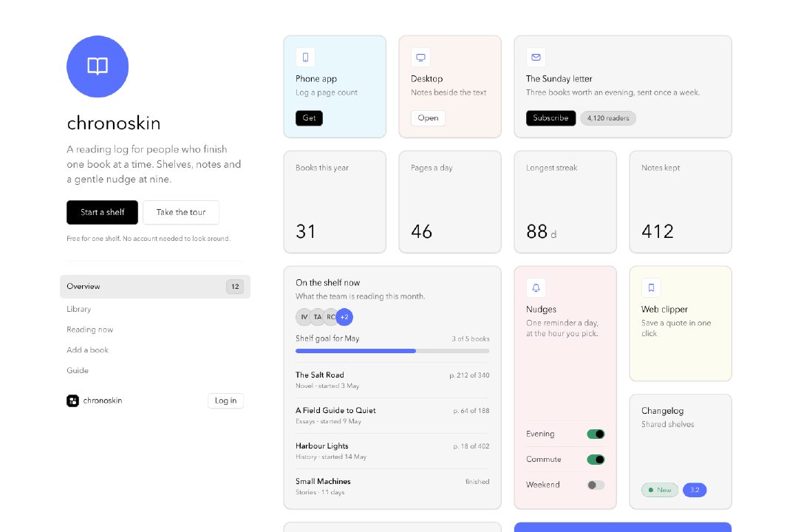This screenshot has width=798, height=532.
Task: Click the bookmark icon on Web clipper card
Action: coord(651,288)
